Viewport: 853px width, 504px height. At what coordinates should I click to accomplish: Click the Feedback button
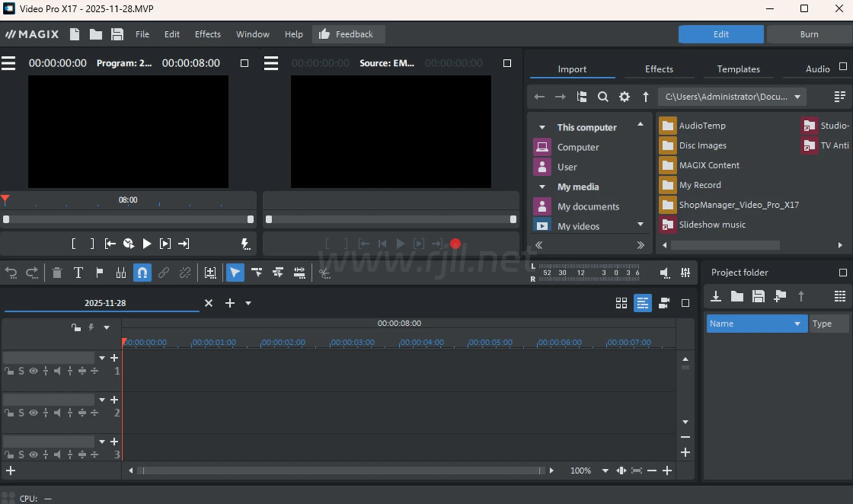(x=348, y=34)
